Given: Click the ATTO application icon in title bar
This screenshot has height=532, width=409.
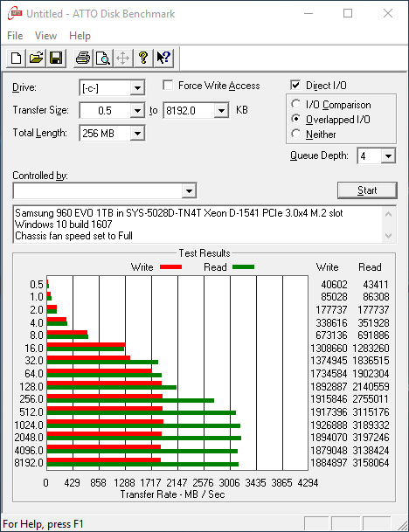Looking at the screenshot, I should click(15, 14).
